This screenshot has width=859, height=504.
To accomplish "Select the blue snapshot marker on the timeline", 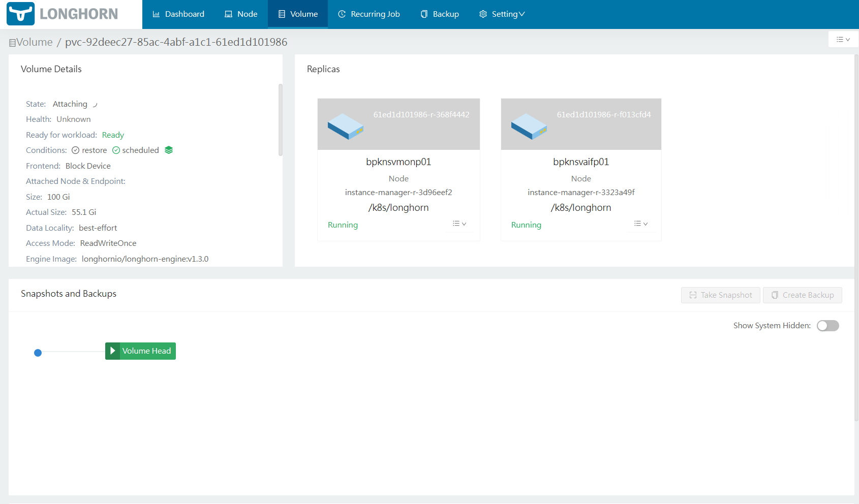I will pyautogui.click(x=38, y=353).
